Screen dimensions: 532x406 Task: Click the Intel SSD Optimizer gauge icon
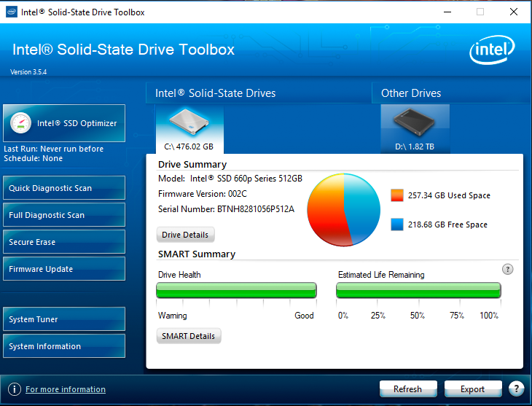click(21, 123)
